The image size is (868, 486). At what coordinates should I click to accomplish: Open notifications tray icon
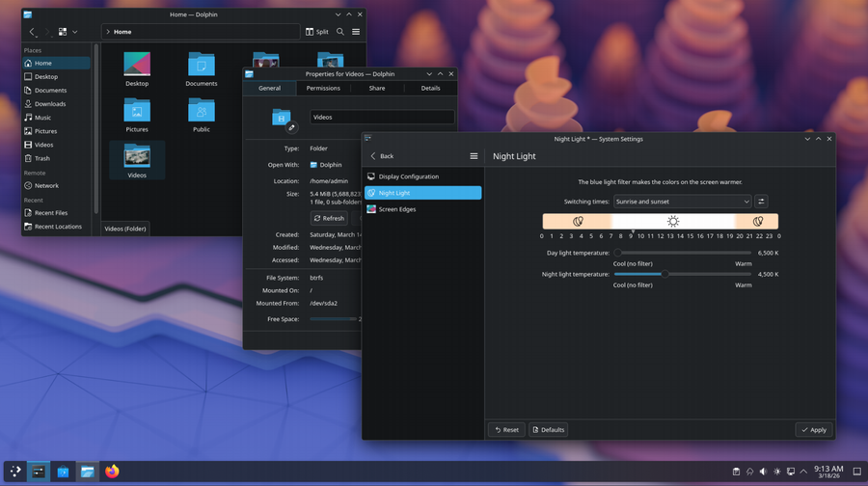click(x=749, y=472)
